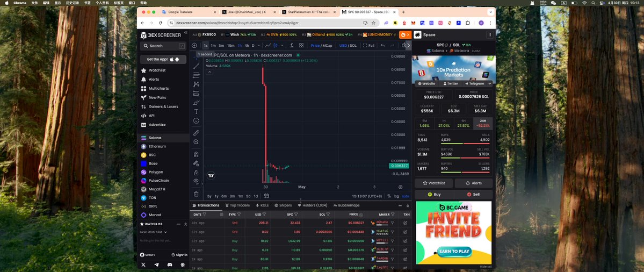Select 24H price change period
644x272 pixels.
483,123
